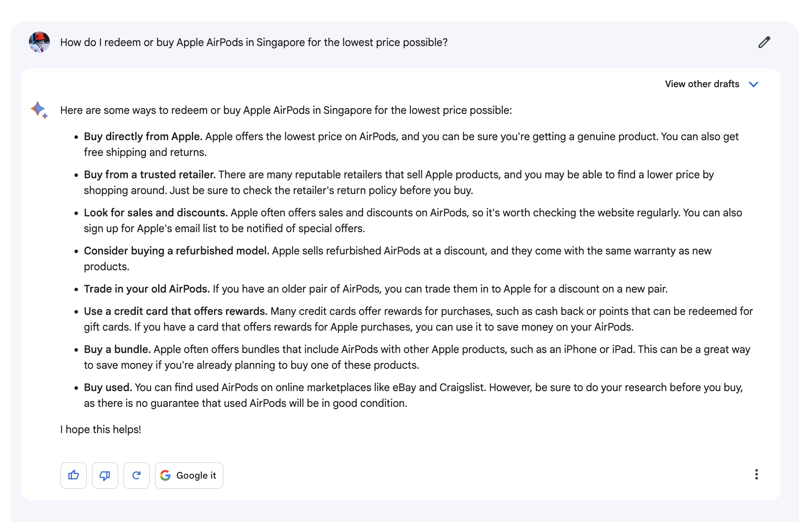Viewport: 812px width, 522px height.
Task: Click the Google G logo
Action: 165,475
